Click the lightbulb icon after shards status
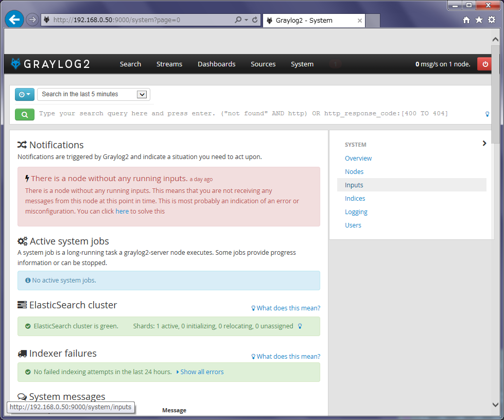Image resolution: width=504 pixels, height=420 pixels. [x=300, y=326]
